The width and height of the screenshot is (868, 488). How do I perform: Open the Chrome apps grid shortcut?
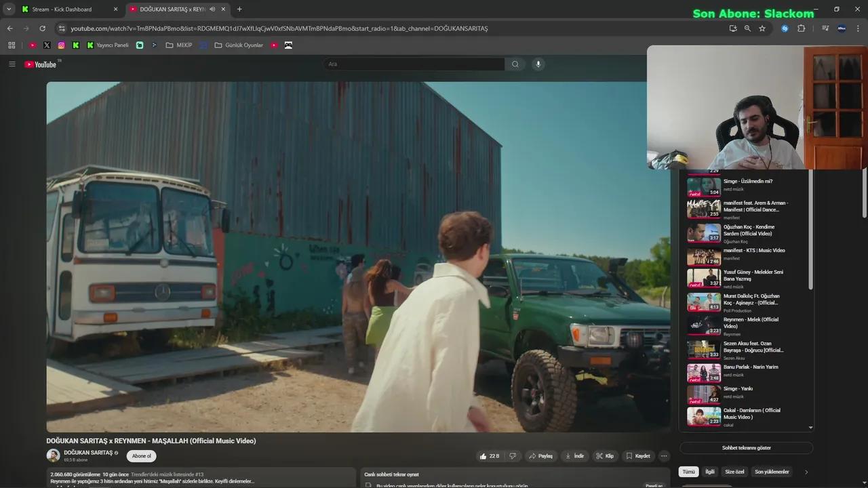12,45
